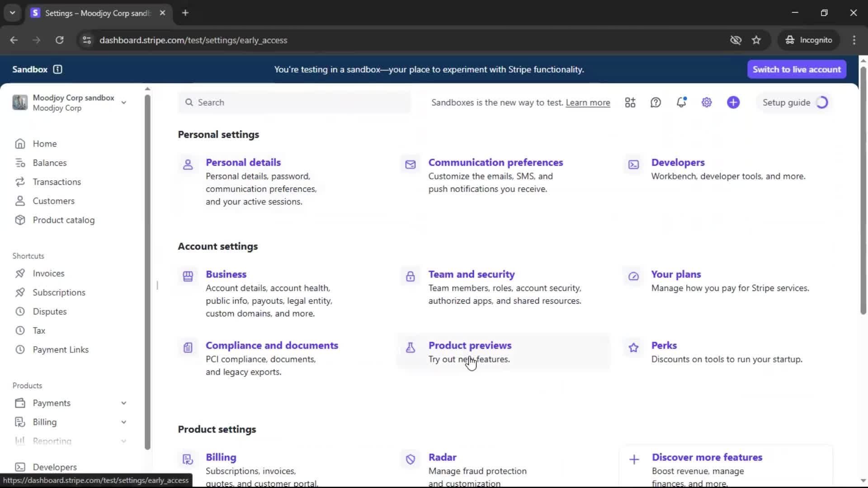Viewport: 868px width, 488px height.
Task: Click the notifications bell icon
Action: click(x=681, y=103)
